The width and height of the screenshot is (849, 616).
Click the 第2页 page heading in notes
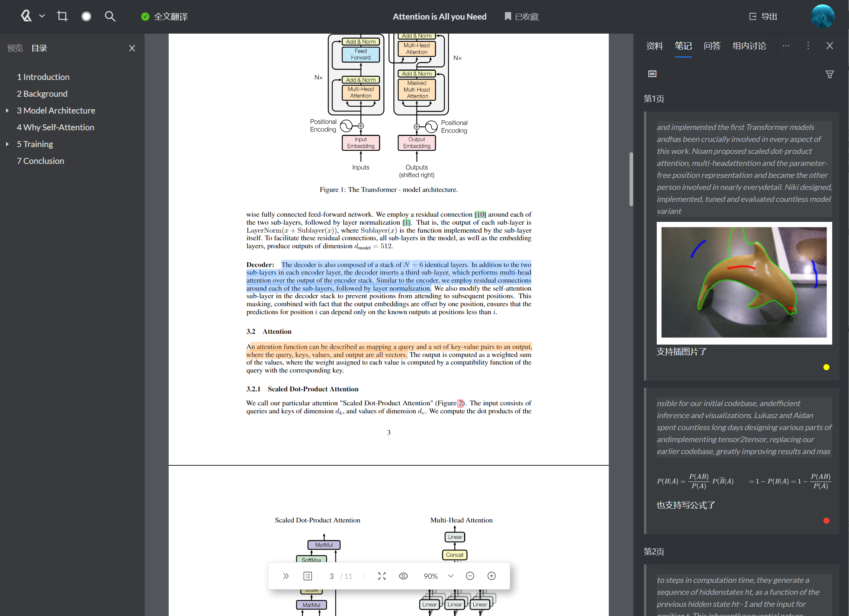pyautogui.click(x=654, y=552)
